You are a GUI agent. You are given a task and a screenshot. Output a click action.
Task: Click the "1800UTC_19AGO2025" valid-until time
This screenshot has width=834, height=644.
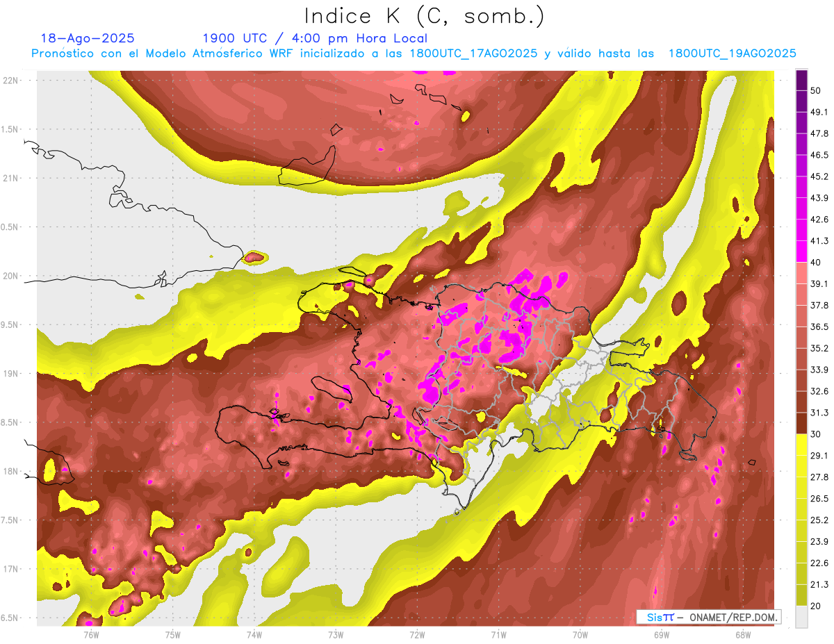[x=732, y=53]
